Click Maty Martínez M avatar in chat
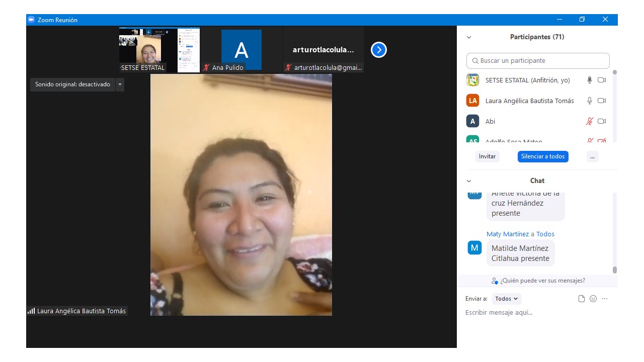Screen dimensions: 644x362 (474, 248)
